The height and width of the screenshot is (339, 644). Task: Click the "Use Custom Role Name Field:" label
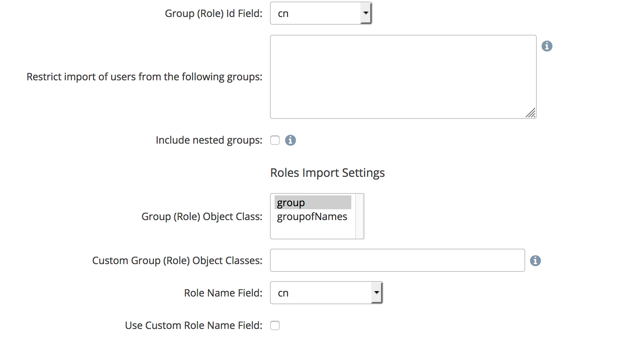click(x=194, y=325)
